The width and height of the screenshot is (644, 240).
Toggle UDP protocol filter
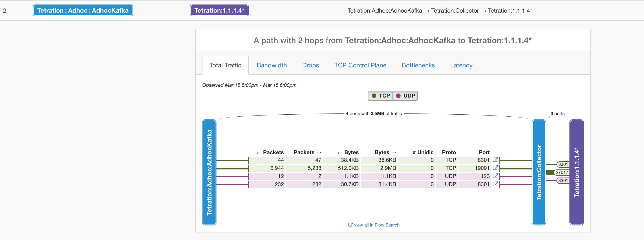coord(405,96)
